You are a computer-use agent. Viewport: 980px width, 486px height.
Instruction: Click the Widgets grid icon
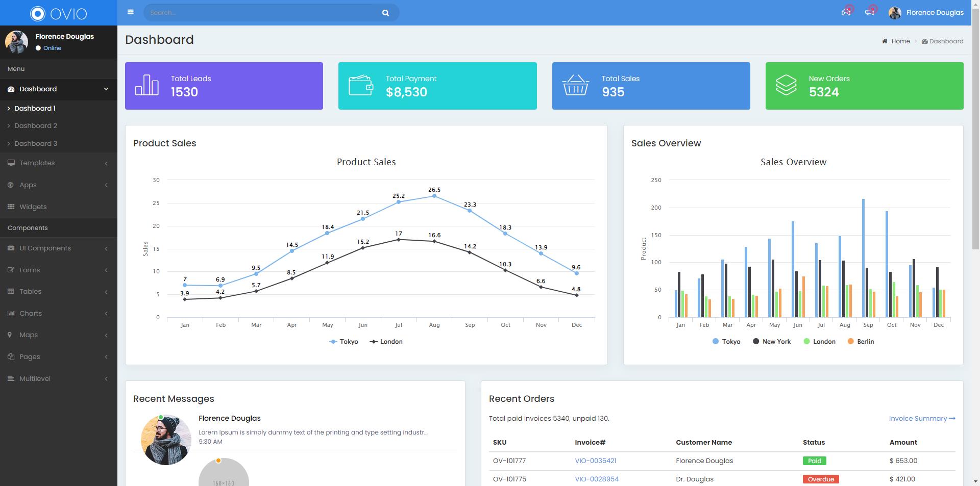[x=11, y=207]
